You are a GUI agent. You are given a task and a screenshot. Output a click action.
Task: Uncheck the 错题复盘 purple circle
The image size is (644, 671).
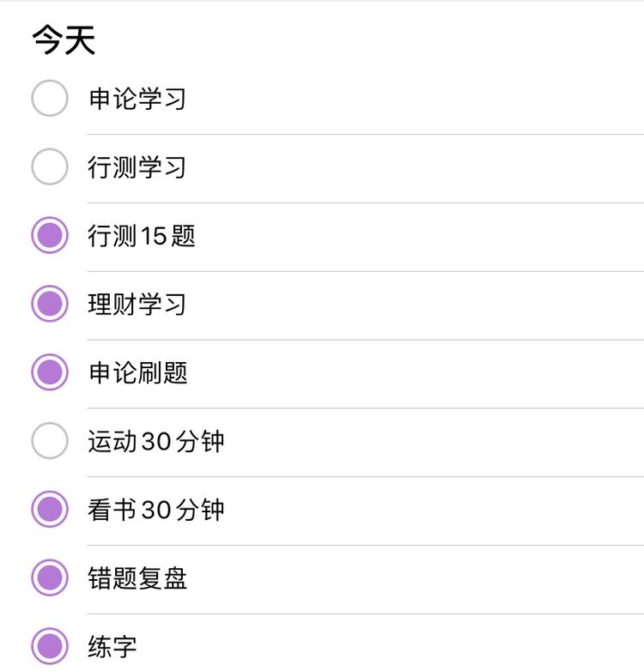pos(50,577)
